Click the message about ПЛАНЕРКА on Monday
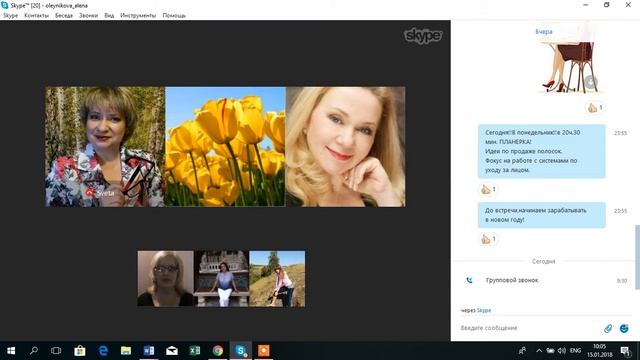640x360 pixels. tap(542, 151)
